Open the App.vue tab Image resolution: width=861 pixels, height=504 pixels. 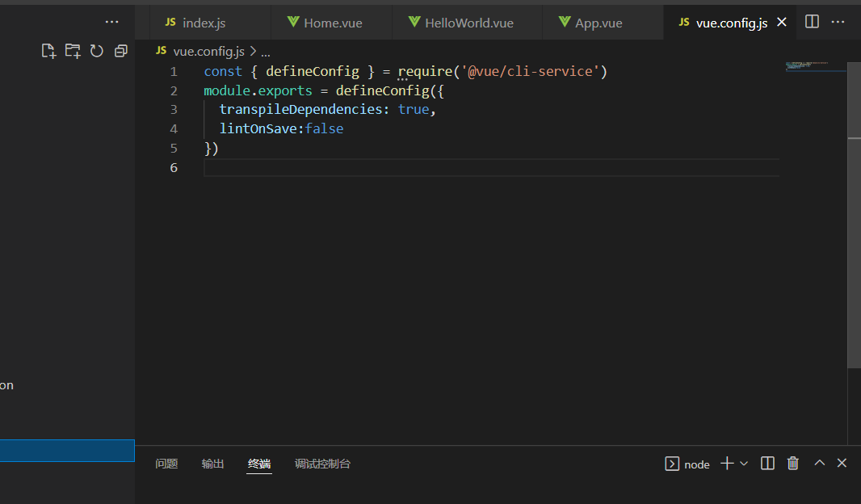(603, 23)
